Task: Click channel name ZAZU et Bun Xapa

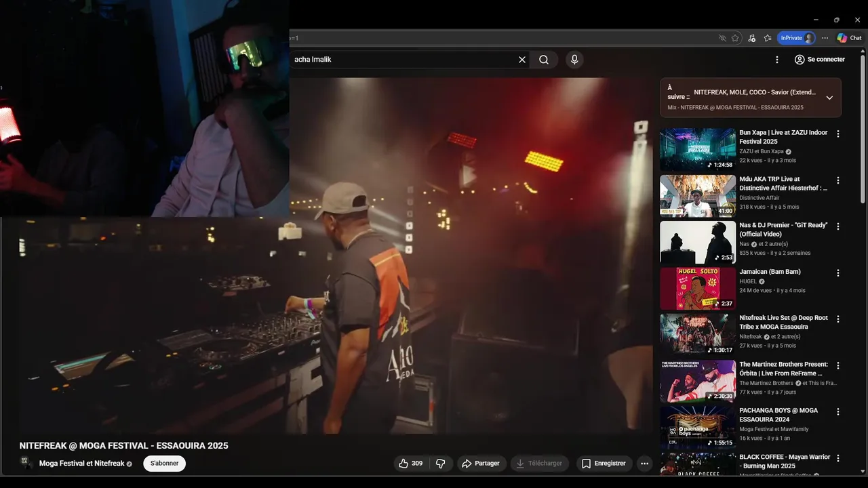Action: pyautogui.click(x=761, y=152)
